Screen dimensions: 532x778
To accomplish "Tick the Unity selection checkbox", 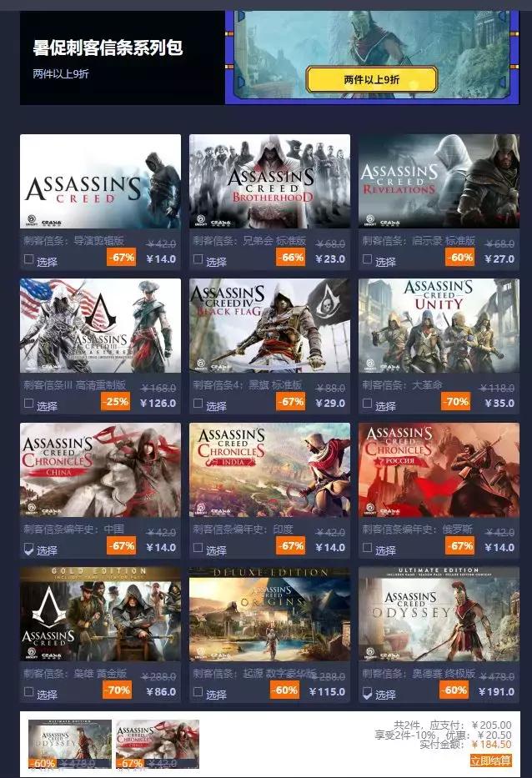I will pyautogui.click(x=367, y=404).
